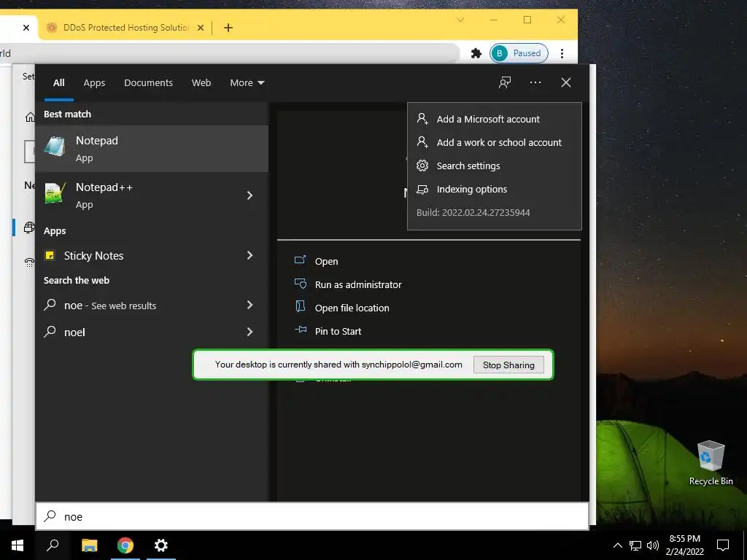The width and height of the screenshot is (747, 560).
Task: Open Chrome tab search dropdown chevron
Action: coord(460,20)
